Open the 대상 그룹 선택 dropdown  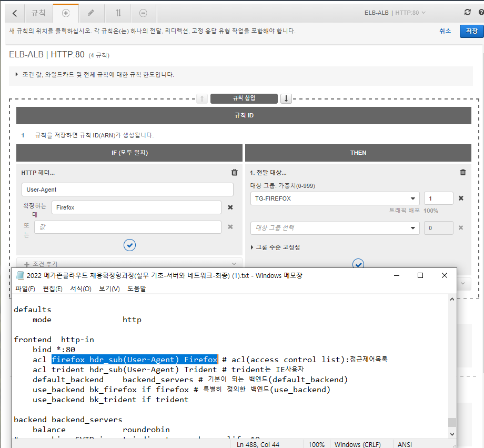point(335,228)
